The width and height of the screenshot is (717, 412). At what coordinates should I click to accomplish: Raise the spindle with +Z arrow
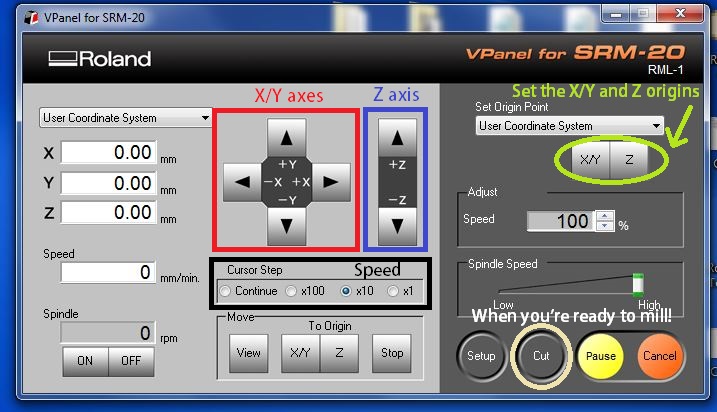point(397,138)
